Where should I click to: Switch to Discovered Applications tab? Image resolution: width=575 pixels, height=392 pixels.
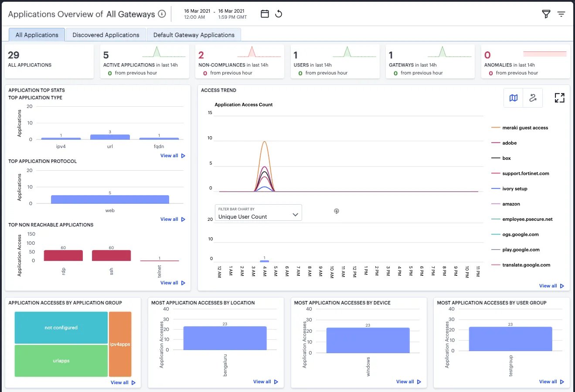click(x=106, y=35)
